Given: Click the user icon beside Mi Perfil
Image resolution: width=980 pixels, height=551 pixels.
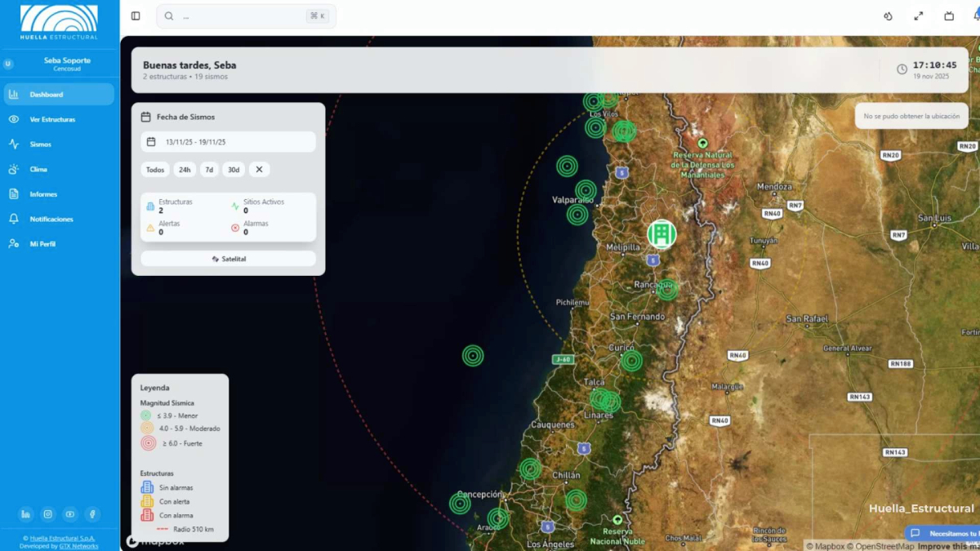Looking at the screenshot, I should click(14, 244).
